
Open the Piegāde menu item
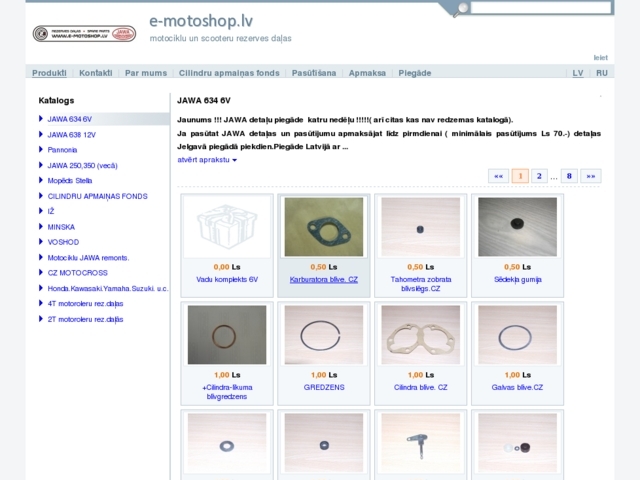[414, 73]
